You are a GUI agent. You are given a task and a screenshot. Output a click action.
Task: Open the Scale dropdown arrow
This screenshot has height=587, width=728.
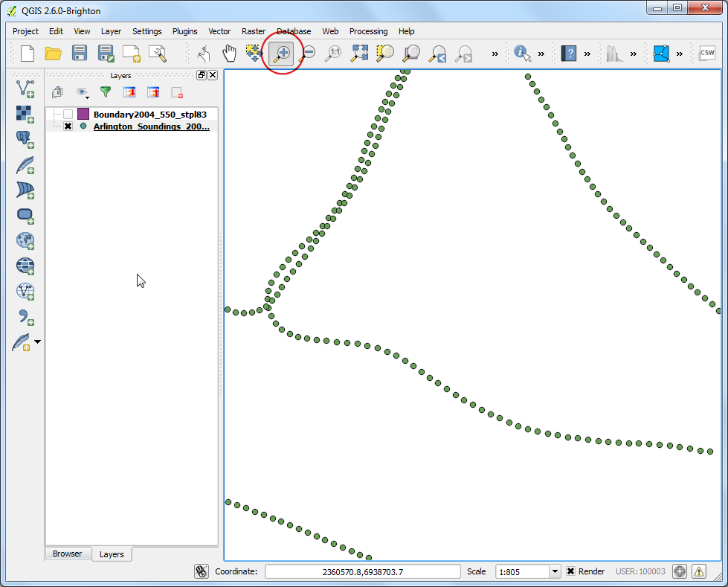555,571
